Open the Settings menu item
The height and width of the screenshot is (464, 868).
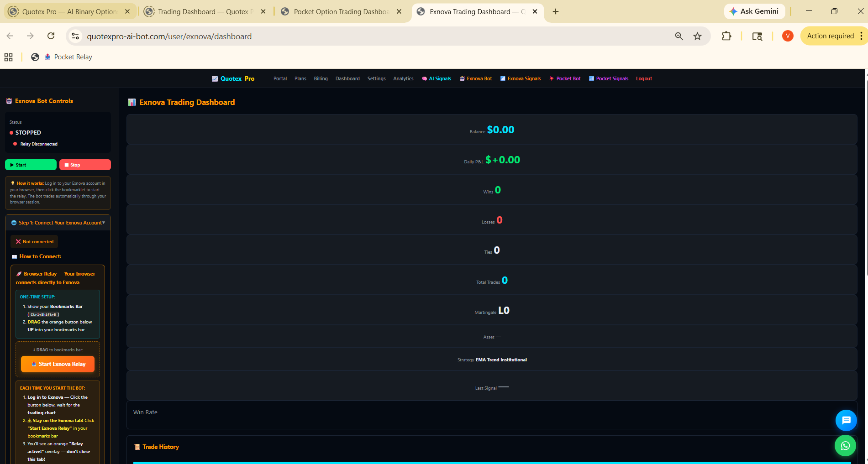pos(376,78)
